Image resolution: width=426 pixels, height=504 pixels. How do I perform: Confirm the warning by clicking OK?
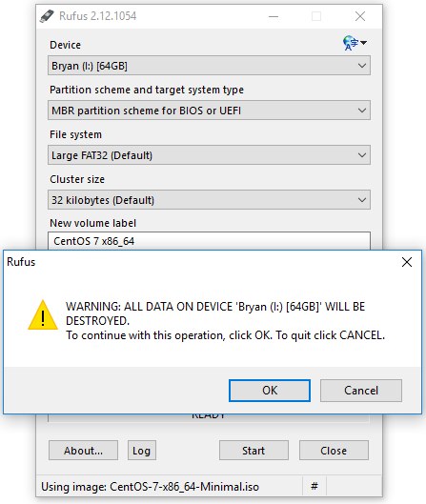[x=270, y=391]
